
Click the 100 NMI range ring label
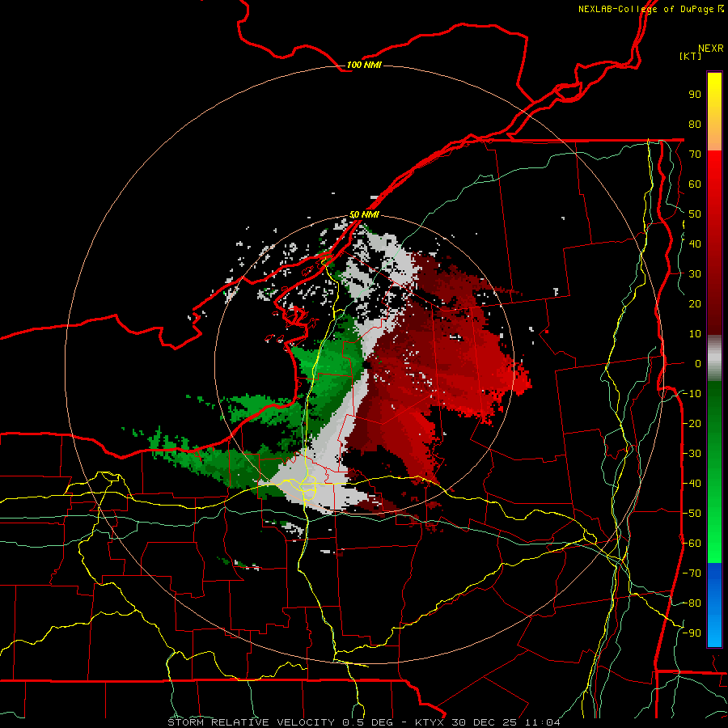pos(364,65)
